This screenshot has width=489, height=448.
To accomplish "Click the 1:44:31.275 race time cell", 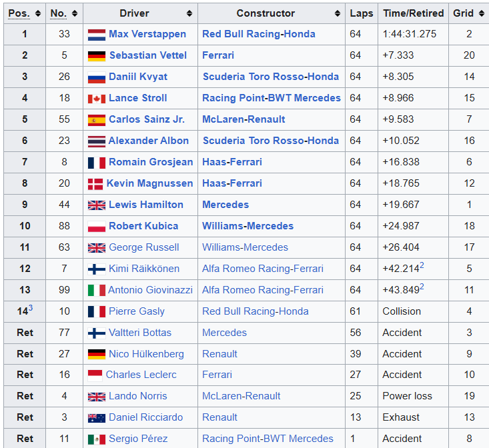I will (413, 34).
